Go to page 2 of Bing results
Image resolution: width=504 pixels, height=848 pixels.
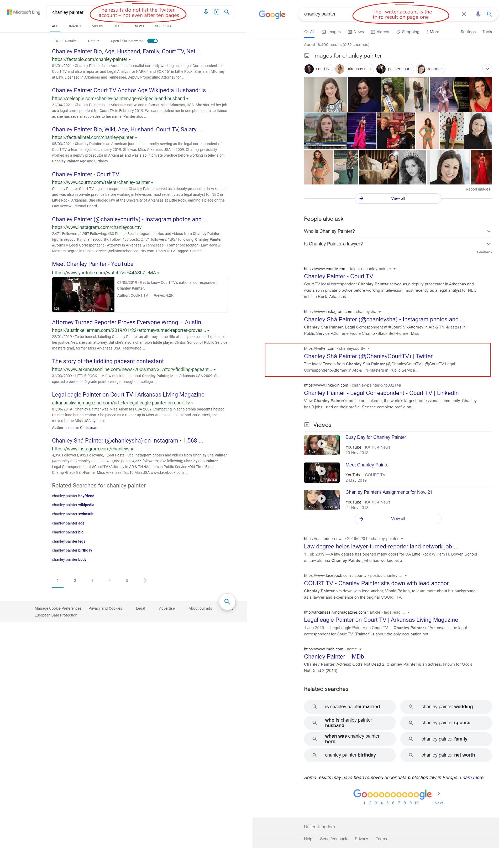[75, 580]
